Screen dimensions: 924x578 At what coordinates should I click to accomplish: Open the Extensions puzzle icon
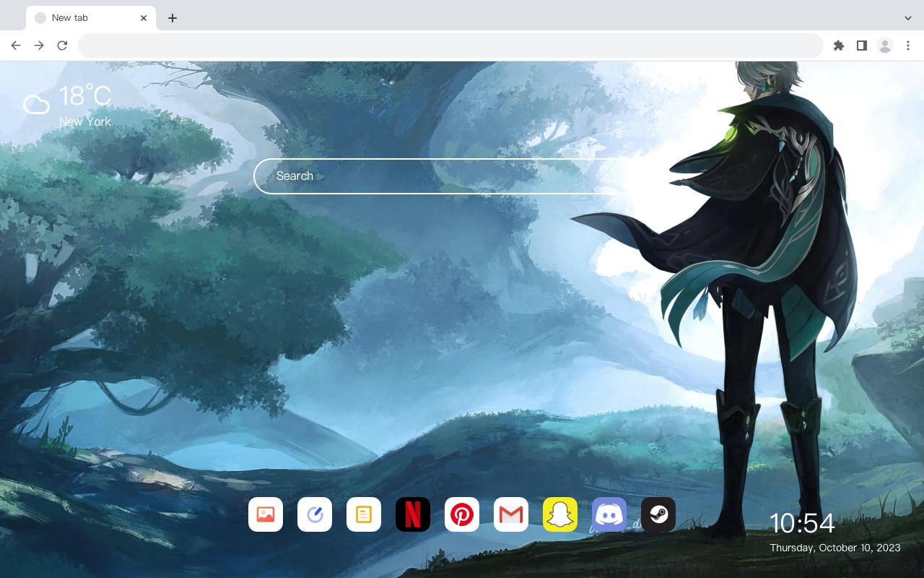click(838, 46)
